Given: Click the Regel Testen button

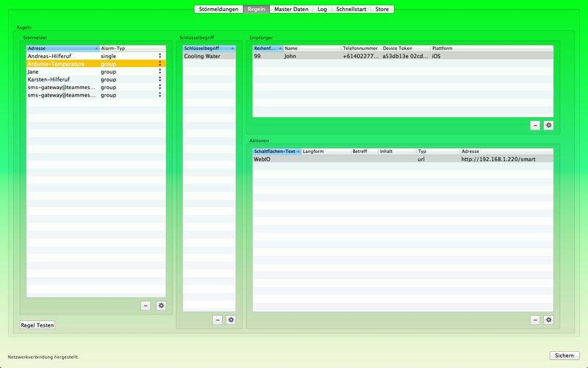Looking at the screenshot, I should [x=37, y=325].
